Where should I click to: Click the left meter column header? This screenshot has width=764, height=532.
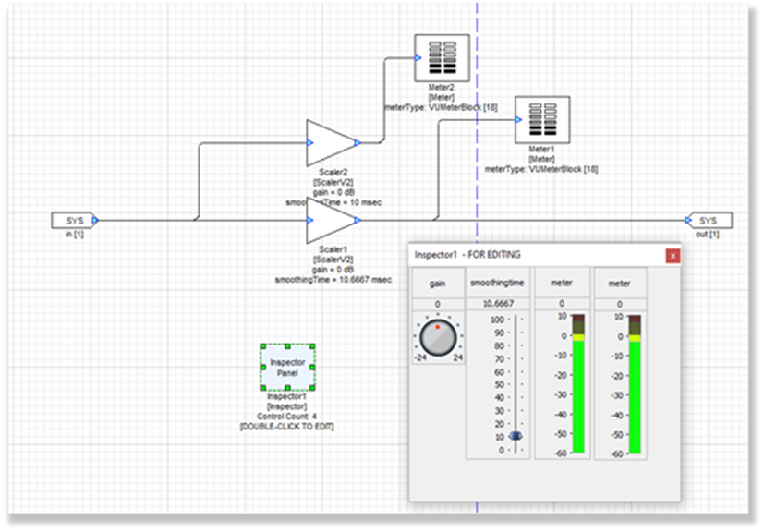(561, 284)
